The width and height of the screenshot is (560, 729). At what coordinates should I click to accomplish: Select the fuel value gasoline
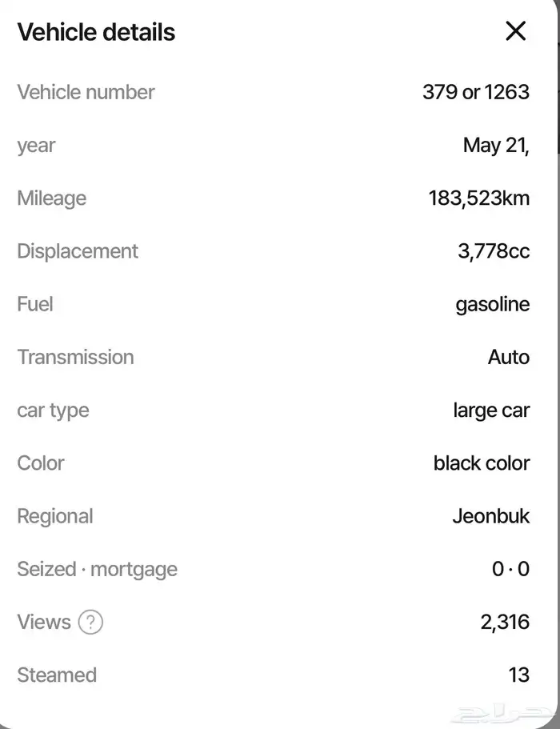pos(493,305)
